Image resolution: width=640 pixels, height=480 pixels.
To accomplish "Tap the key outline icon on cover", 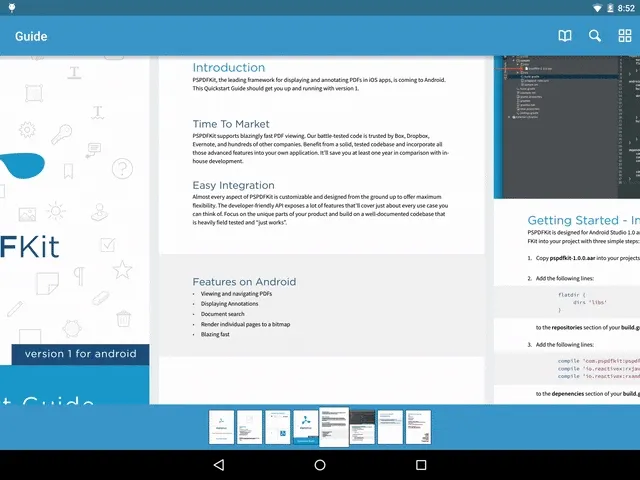I will point(61,134).
